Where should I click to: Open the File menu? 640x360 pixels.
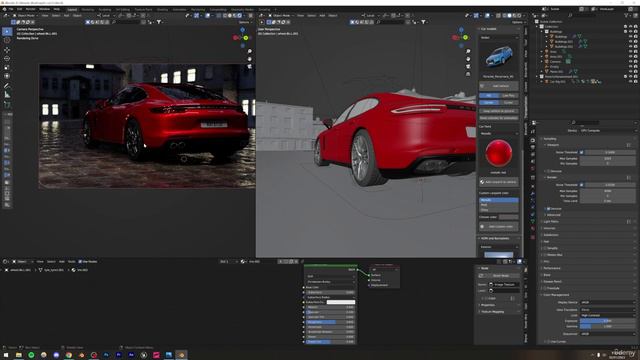coord(11,9)
